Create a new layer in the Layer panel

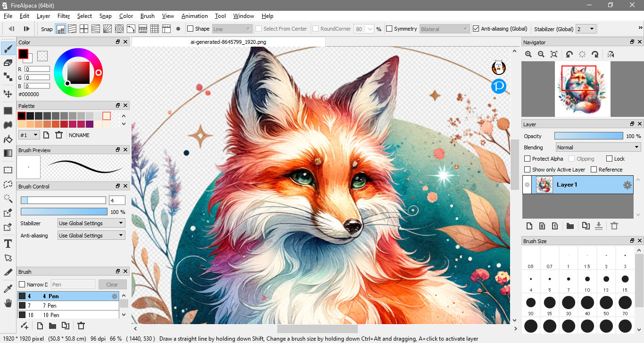(529, 226)
